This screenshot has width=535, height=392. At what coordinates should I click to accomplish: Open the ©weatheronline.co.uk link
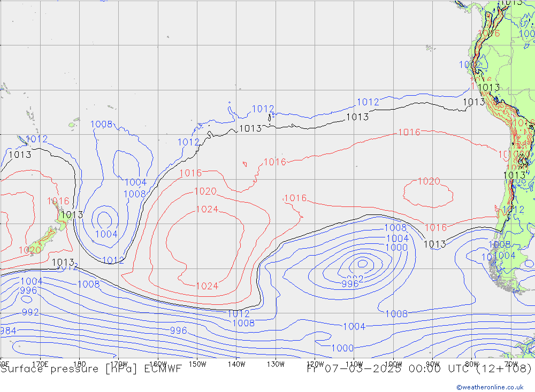click(x=490, y=387)
